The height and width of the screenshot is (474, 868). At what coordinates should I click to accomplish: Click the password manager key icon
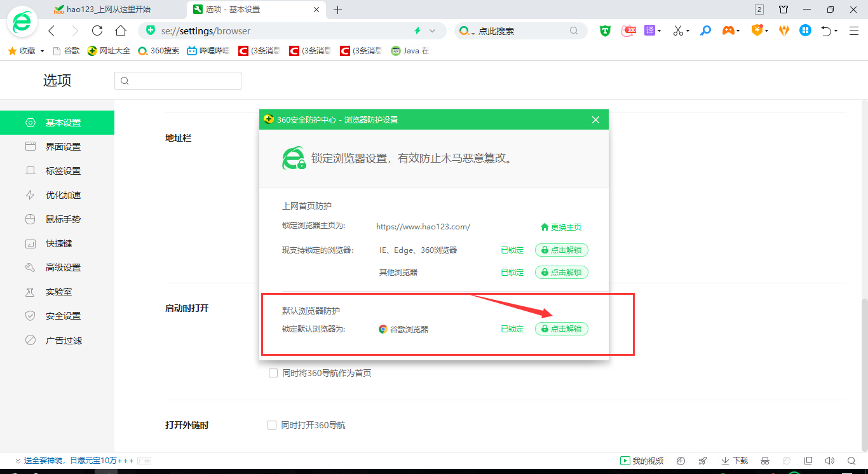pyautogui.click(x=705, y=30)
